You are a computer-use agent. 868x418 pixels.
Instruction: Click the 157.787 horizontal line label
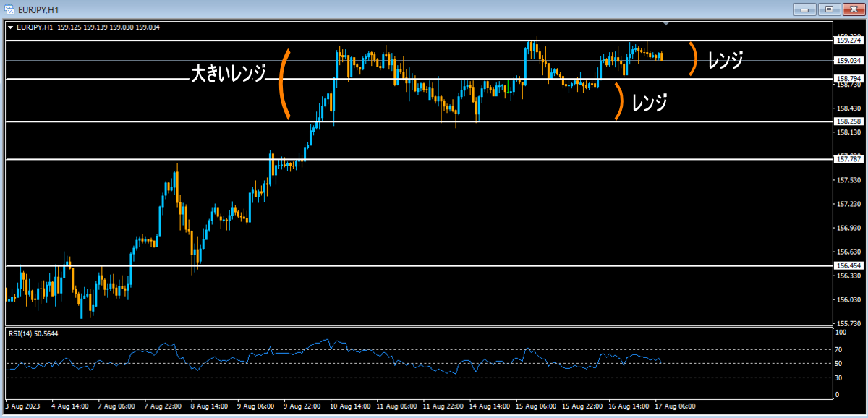pos(848,159)
